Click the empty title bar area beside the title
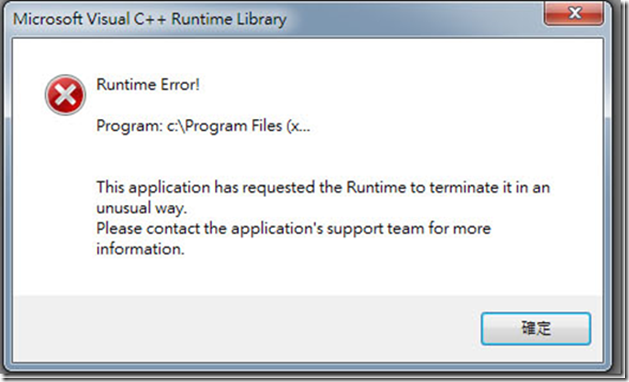 (413, 19)
